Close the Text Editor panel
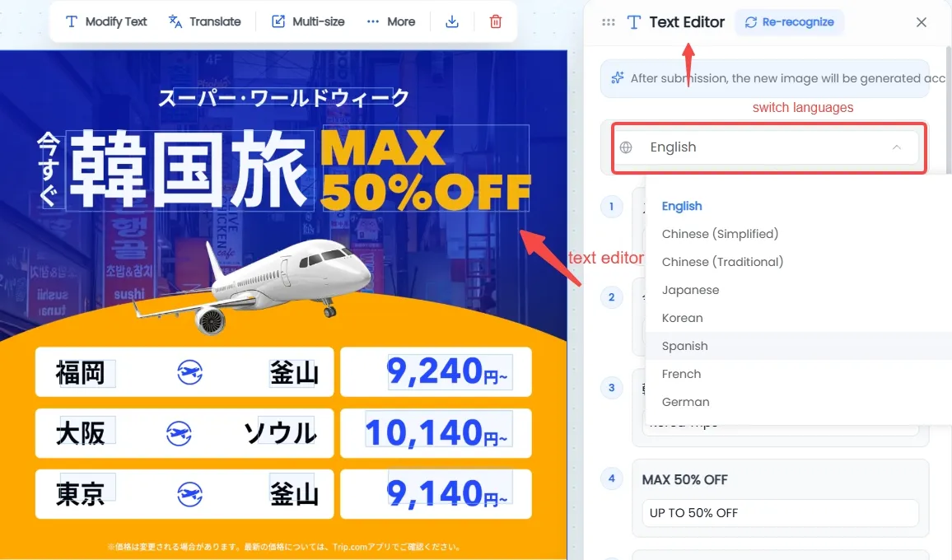Image resolution: width=952 pixels, height=560 pixels. pyautogui.click(x=921, y=22)
